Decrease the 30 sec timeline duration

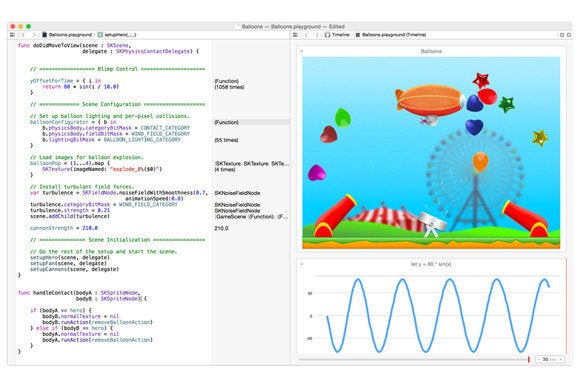tap(539, 360)
